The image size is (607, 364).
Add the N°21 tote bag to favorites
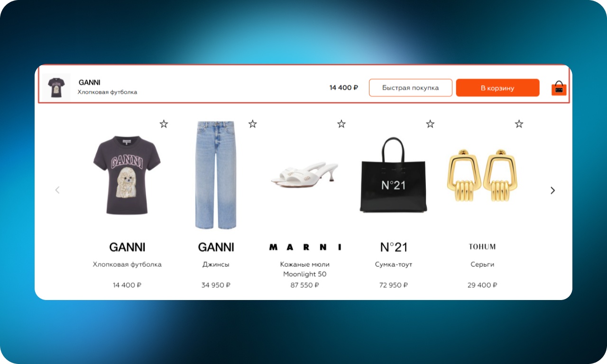430,124
